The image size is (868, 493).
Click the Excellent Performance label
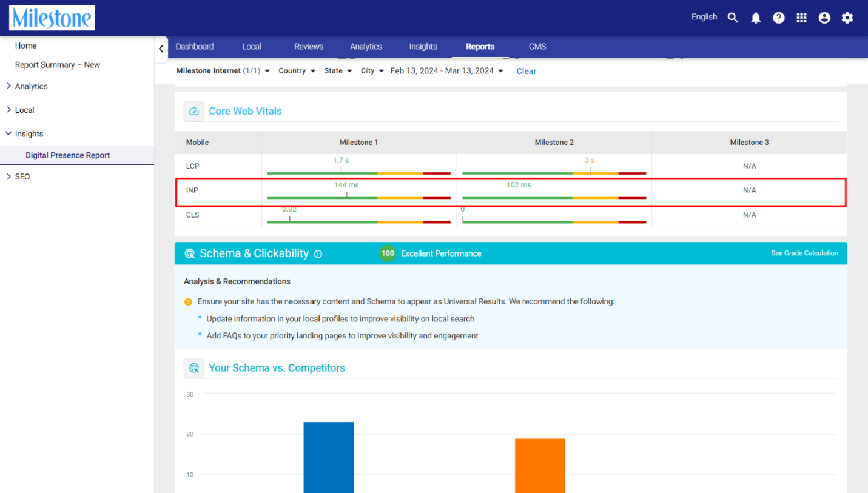pyautogui.click(x=441, y=253)
